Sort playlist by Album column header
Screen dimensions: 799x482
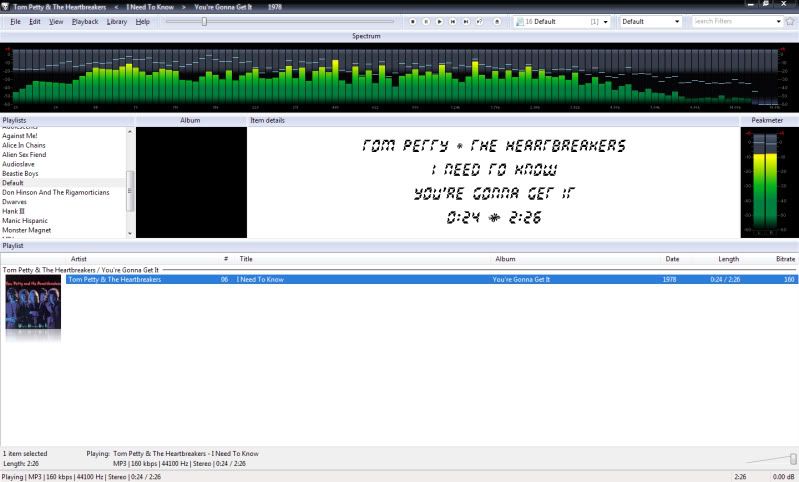tap(505, 259)
